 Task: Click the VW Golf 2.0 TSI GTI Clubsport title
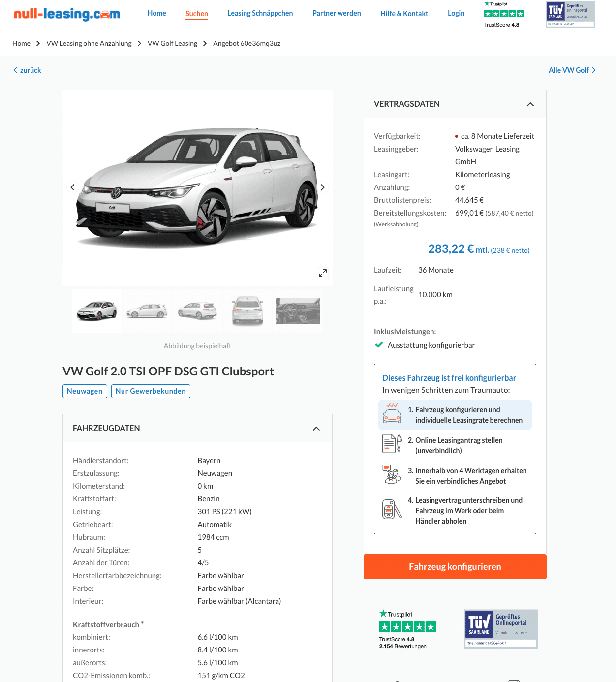click(168, 371)
